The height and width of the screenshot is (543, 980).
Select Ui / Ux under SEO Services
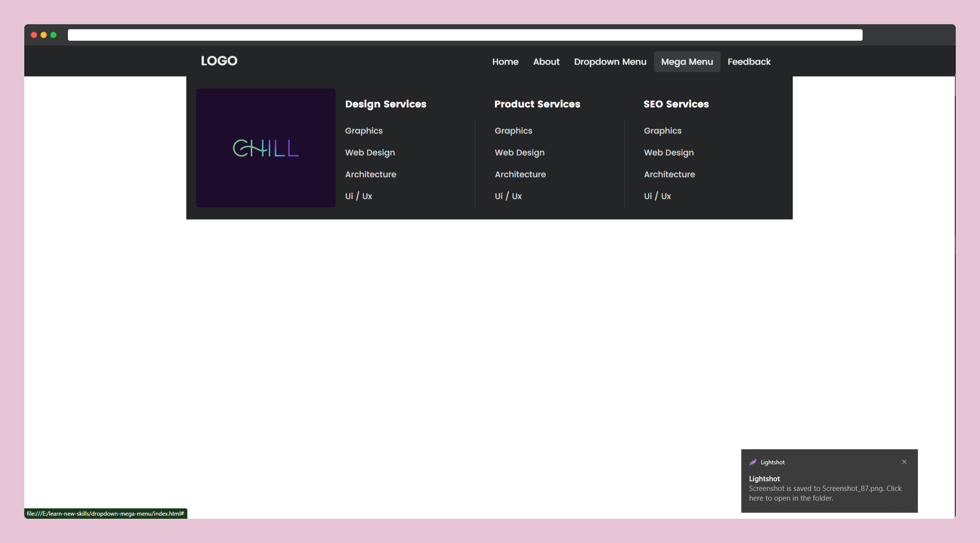(x=657, y=196)
